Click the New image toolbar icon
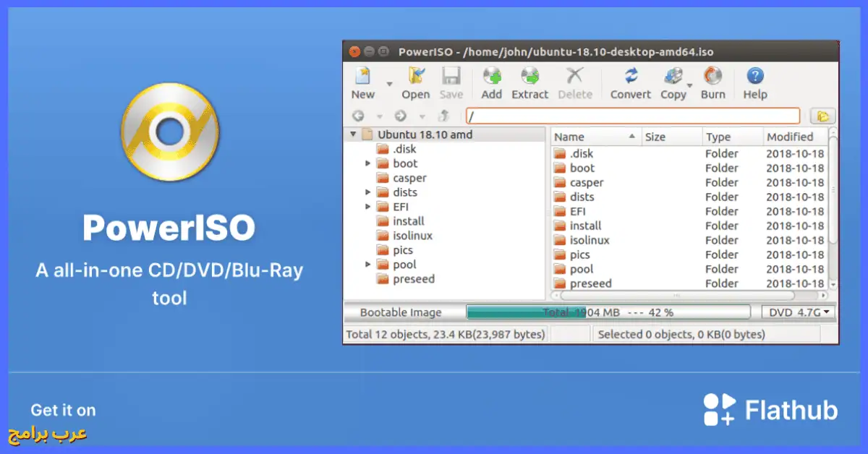This screenshot has width=868, height=454. (362, 83)
